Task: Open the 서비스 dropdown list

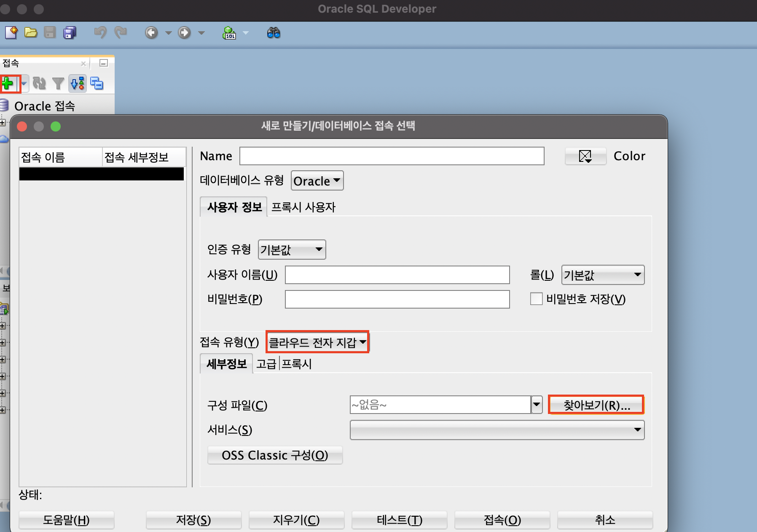Action: pos(497,430)
